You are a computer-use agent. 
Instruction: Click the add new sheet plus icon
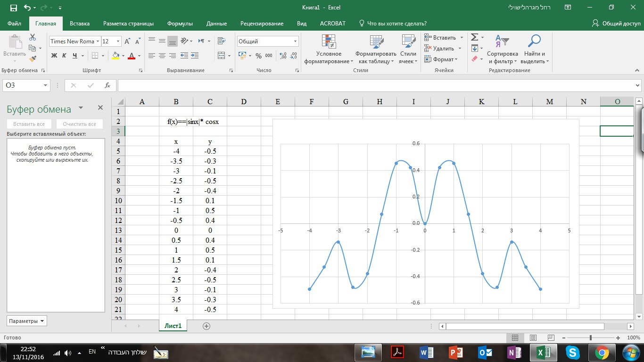click(206, 326)
